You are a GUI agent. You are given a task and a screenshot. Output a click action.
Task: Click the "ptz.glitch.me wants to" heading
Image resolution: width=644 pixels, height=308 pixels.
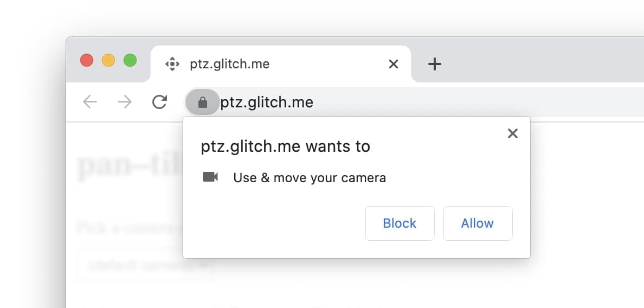click(x=285, y=146)
